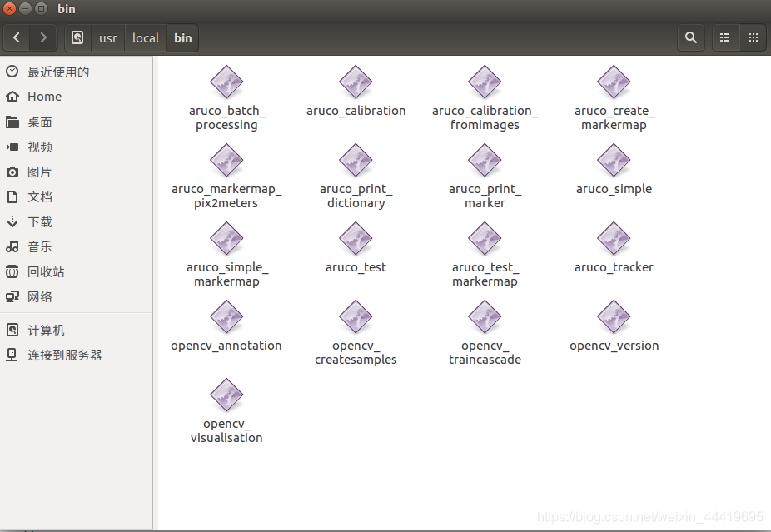This screenshot has height=532, width=771.
Task: Select the opencv_visualisation file icon
Action: click(x=226, y=395)
